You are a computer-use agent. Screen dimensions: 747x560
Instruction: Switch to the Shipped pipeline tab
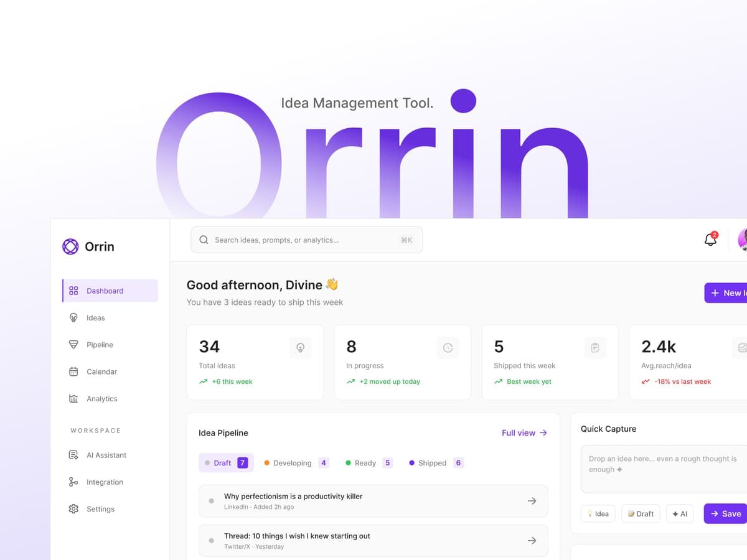click(x=436, y=463)
